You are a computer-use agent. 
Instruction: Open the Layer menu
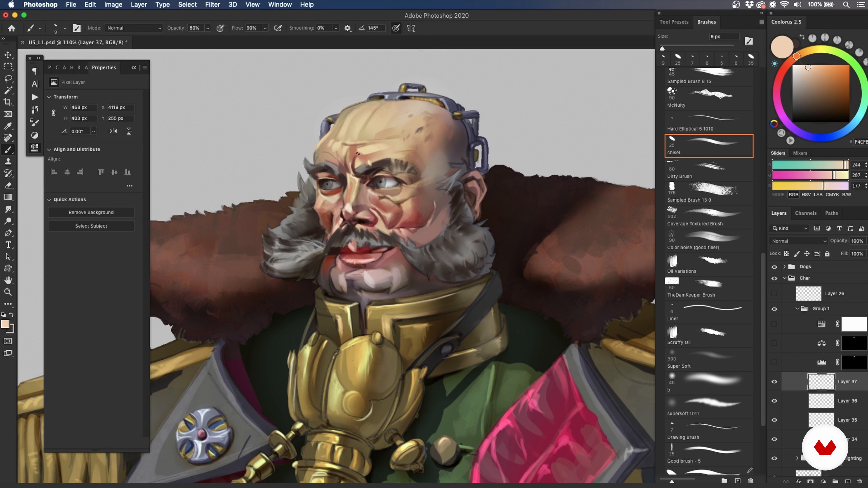tap(139, 5)
